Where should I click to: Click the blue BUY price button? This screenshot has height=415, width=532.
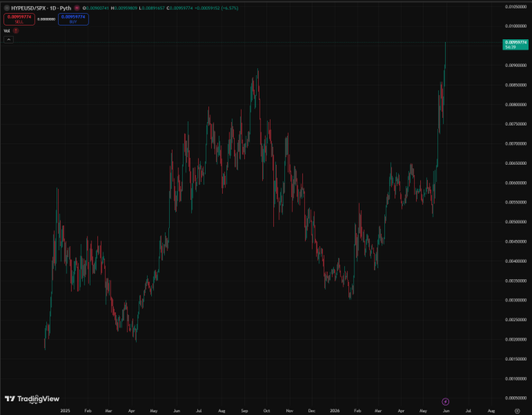click(74, 20)
